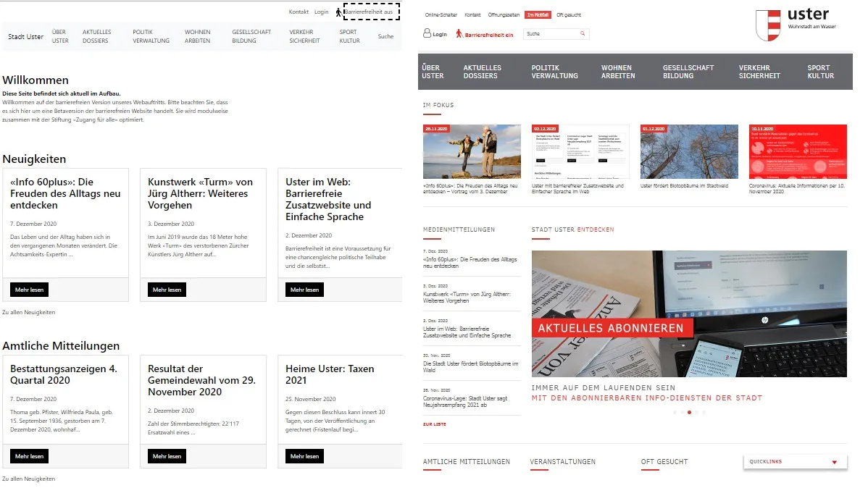Viewport: 868px width, 488px height.
Task: Open card heading 'Bestattungsanzeigen 4. Quartal 2020'
Action: (x=64, y=374)
